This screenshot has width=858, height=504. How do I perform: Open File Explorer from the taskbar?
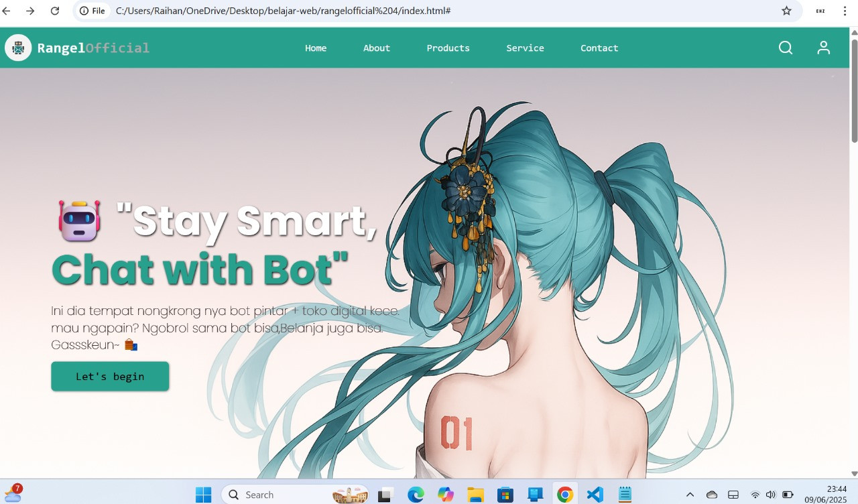pyautogui.click(x=475, y=495)
